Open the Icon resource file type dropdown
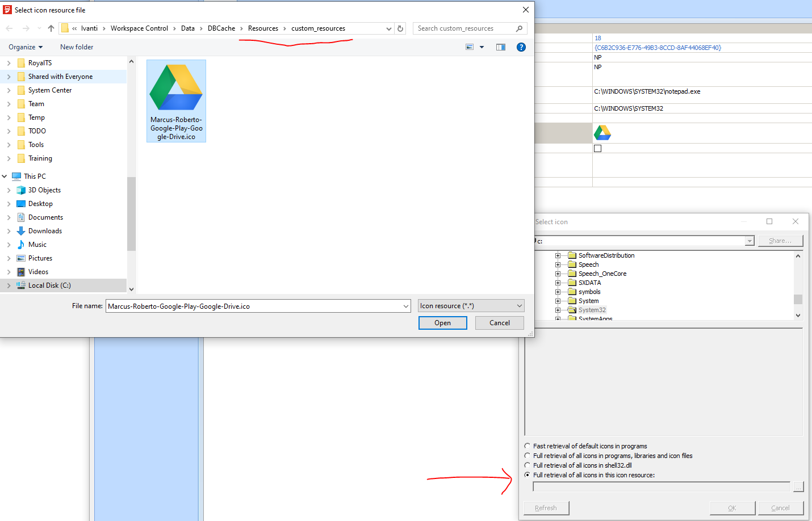 click(471, 305)
